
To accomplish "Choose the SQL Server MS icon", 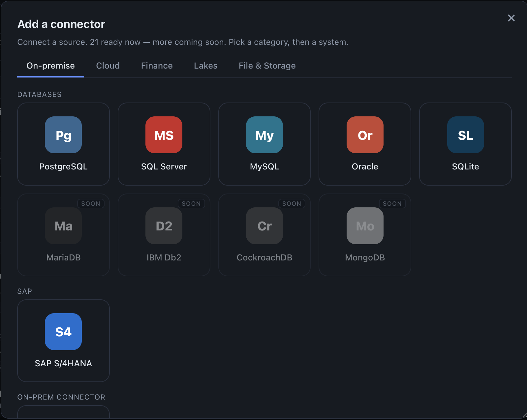I will click(x=164, y=135).
